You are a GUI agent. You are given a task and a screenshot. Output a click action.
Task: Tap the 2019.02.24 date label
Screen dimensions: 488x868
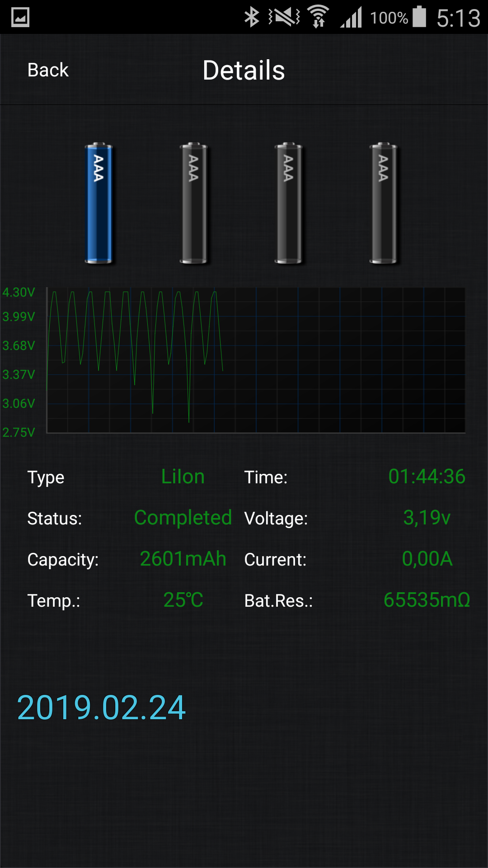pyautogui.click(x=101, y=708)
